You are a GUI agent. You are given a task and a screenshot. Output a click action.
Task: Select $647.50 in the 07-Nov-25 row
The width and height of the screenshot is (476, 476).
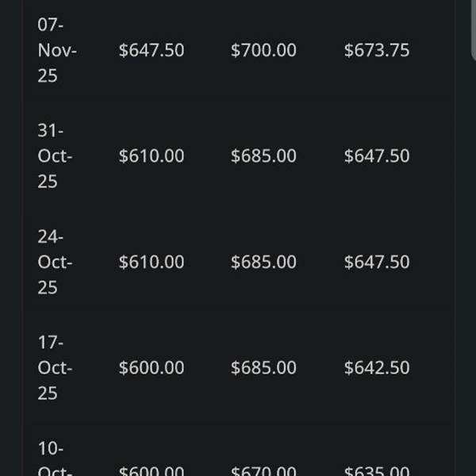[151, 50]
